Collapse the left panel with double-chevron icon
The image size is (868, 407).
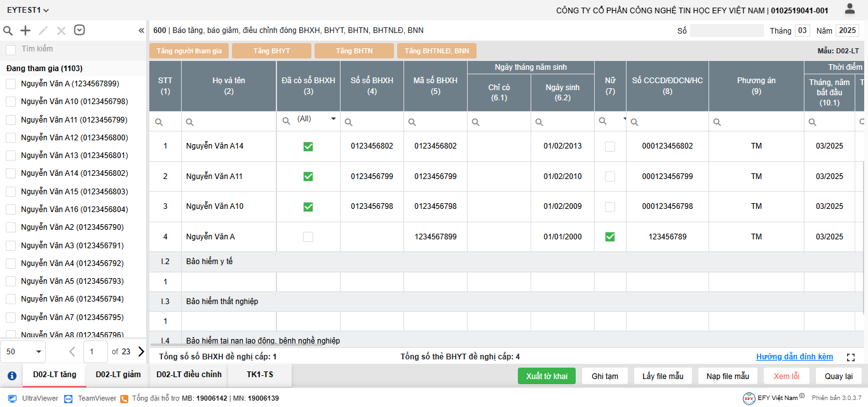pyautogui.click(x=141, y=30)
